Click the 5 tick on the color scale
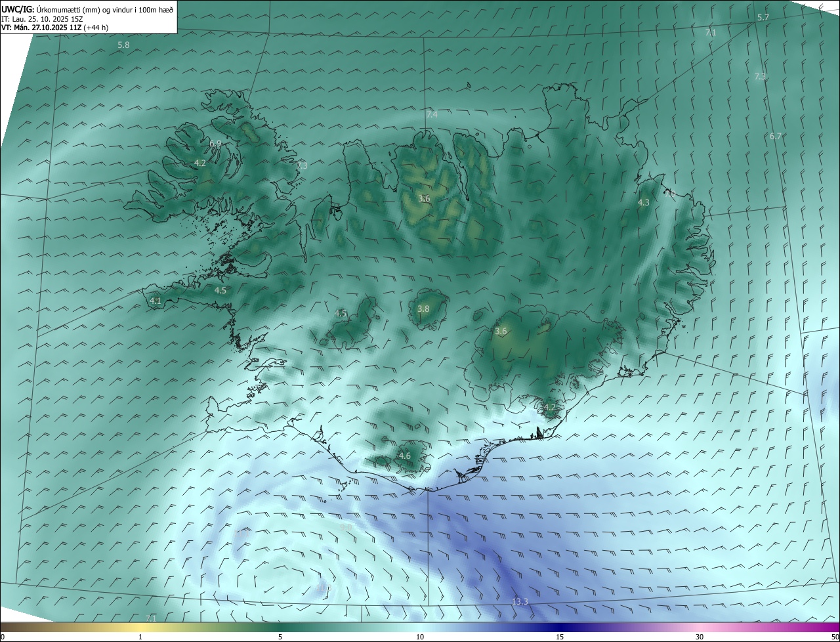The width and height of the screenshot is (840, 642). coord(280,637)
